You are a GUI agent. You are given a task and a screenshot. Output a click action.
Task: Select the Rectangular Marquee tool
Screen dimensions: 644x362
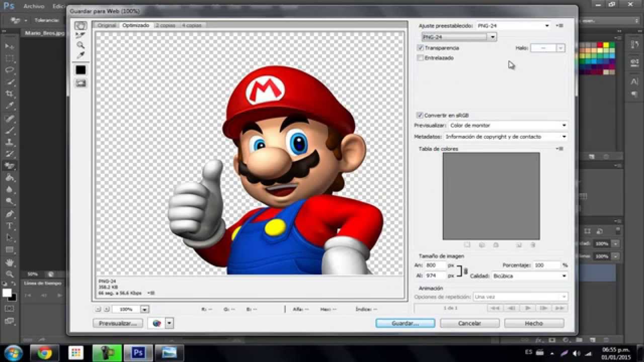click(x=10, y=58)
